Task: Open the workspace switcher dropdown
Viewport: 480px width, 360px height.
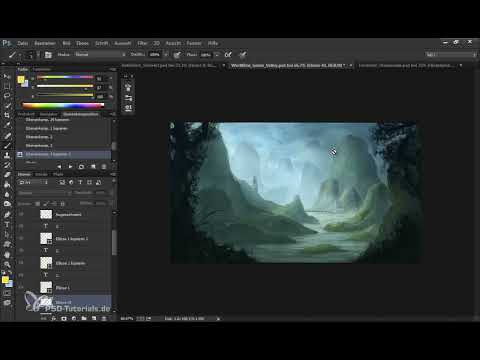Action: pos(451,55)
